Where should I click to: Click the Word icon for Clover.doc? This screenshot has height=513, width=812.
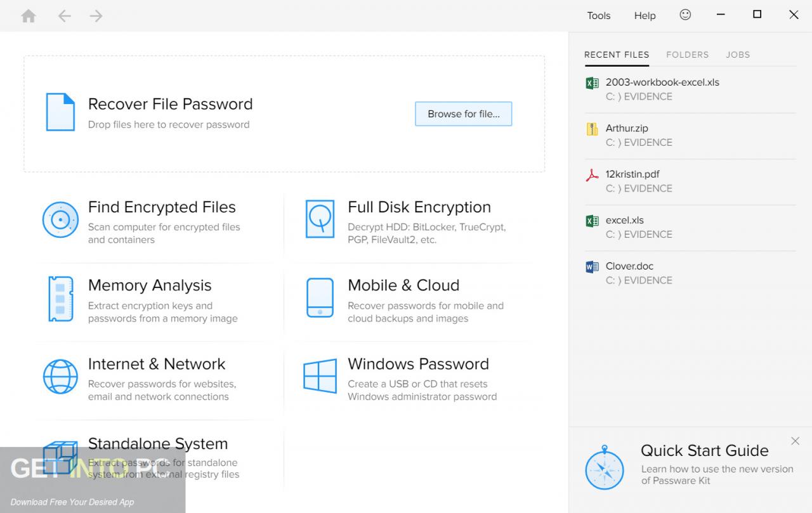[x=592, y=267]
